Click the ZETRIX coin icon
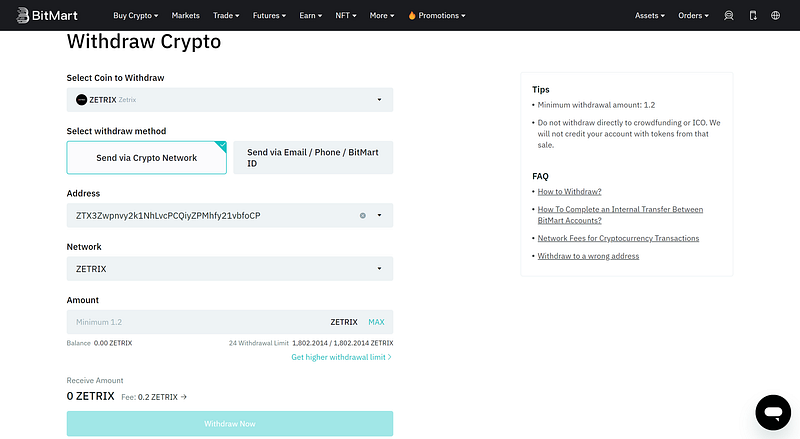Screen dimensions: 800x439 82,100
